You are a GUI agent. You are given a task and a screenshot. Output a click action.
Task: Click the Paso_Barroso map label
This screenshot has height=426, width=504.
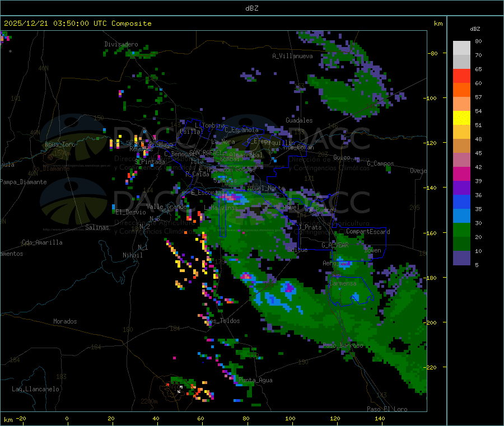coord(343,345)
